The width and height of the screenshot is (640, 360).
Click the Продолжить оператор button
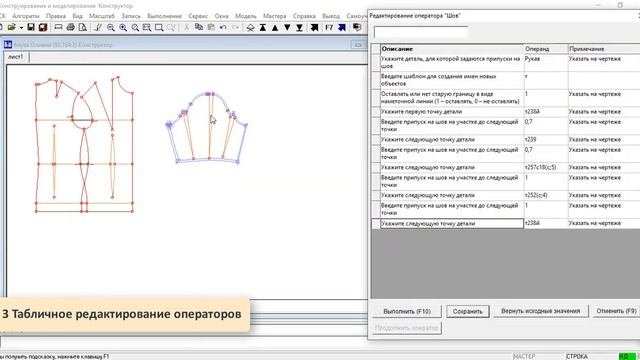click(x=407, y=328)
